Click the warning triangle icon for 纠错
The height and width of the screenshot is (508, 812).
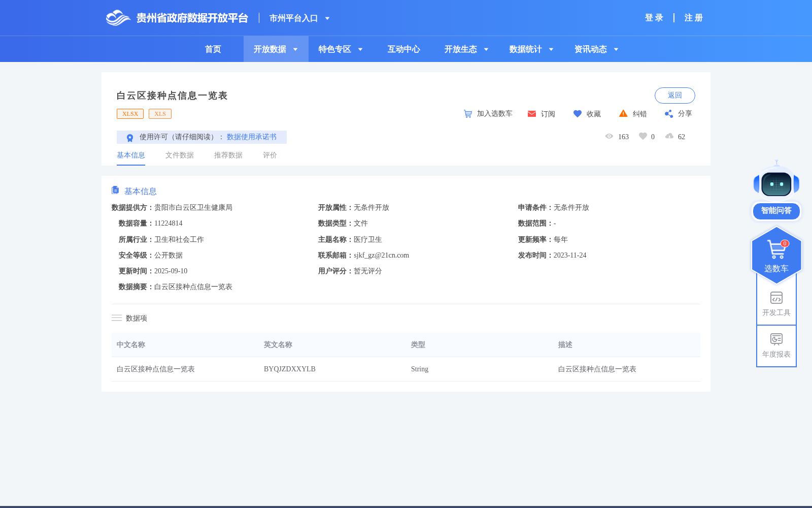623,113
